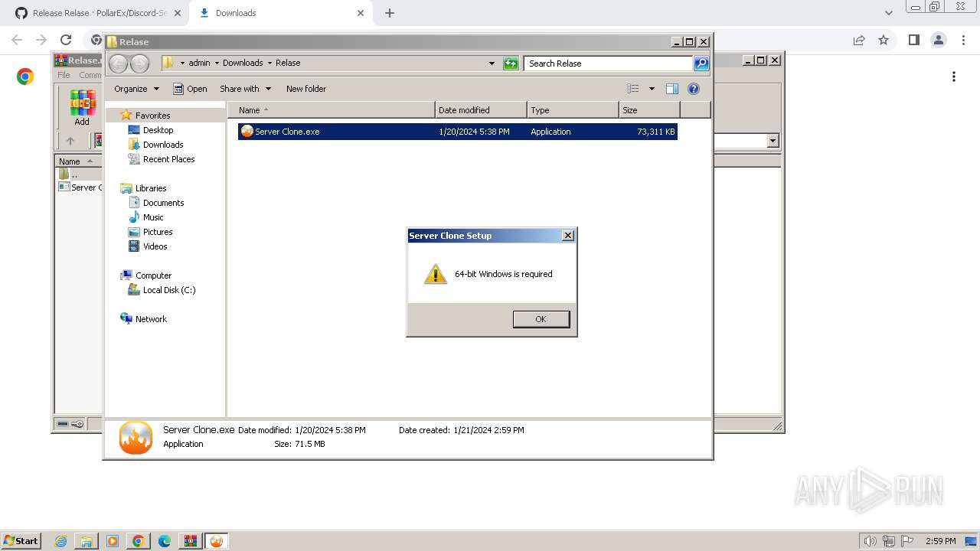This screenshot has width=980, height=551.
Task: Select Libraries in navigation pane
Action: [151, 188]
